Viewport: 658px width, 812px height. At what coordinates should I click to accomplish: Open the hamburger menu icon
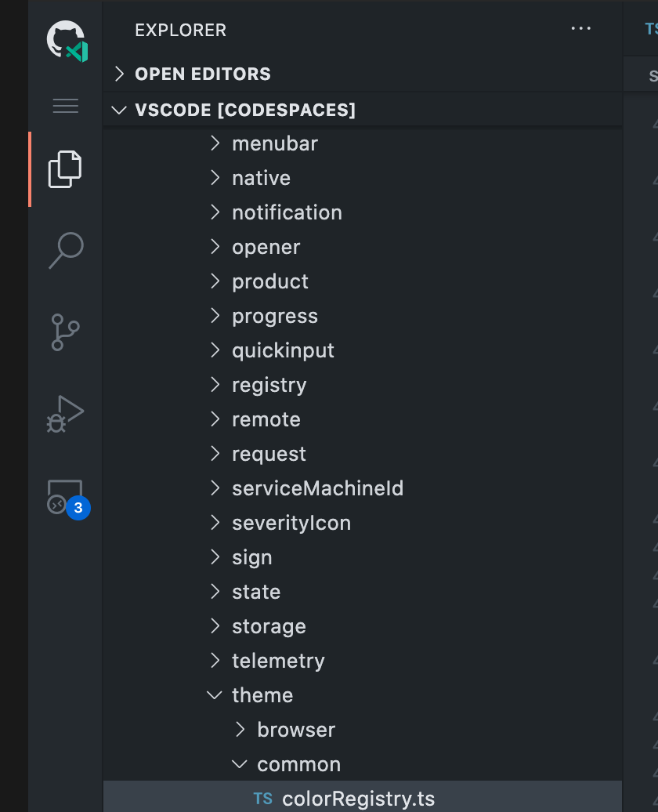point(66,106)
